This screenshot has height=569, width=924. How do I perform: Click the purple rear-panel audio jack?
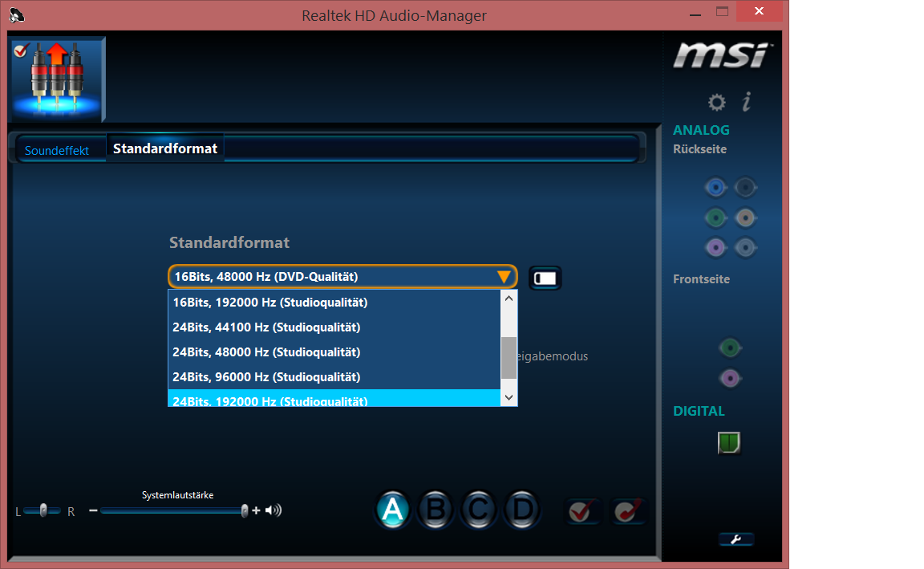tap(715, 247)
